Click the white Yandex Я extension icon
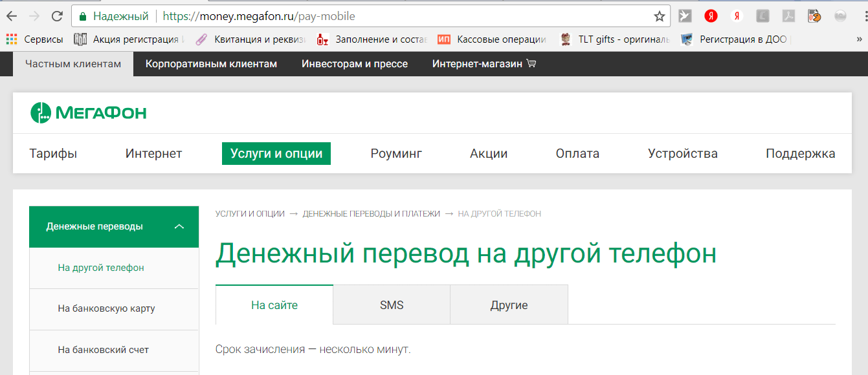The height and width of the screenshot is (375, 868). pos(737,16)
